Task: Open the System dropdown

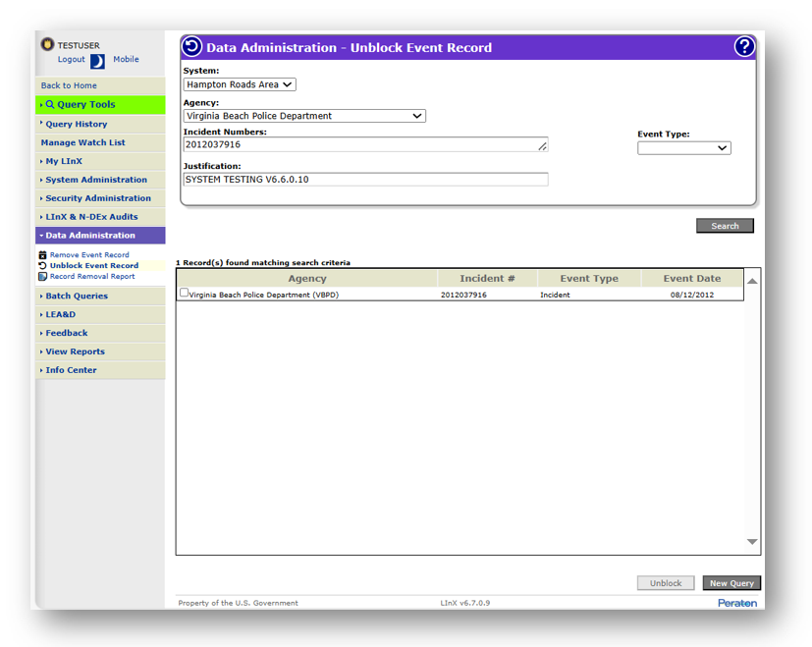Action: click(x=240, y=85)
